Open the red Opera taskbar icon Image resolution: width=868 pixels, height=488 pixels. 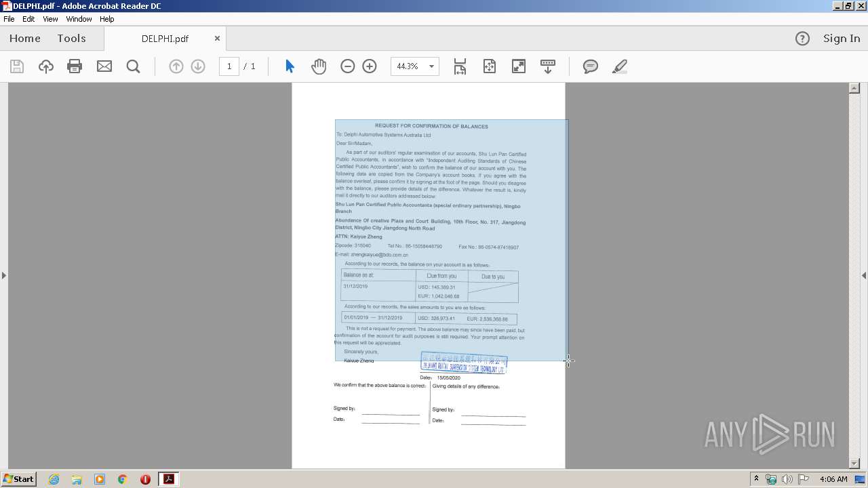pos(145,479)
